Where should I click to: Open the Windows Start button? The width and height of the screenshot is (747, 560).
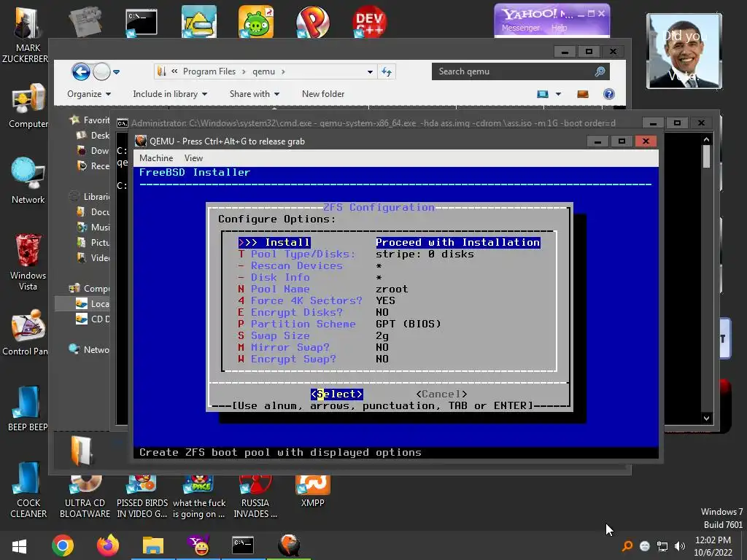tap(19, 545)
